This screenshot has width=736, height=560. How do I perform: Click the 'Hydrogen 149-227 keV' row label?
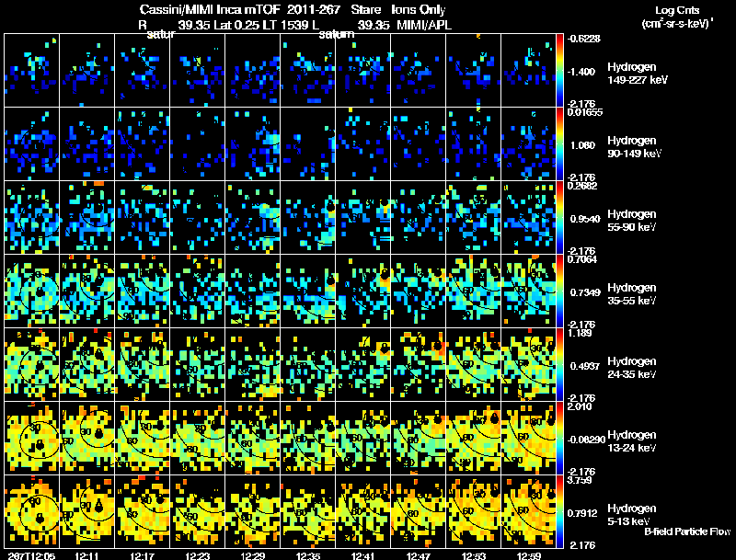click(637, 74)
